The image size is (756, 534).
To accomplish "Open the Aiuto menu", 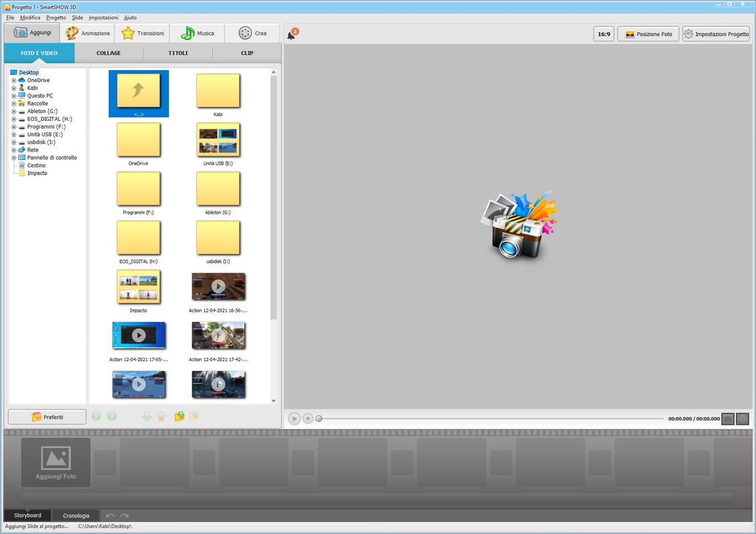I will click(130, 17).
